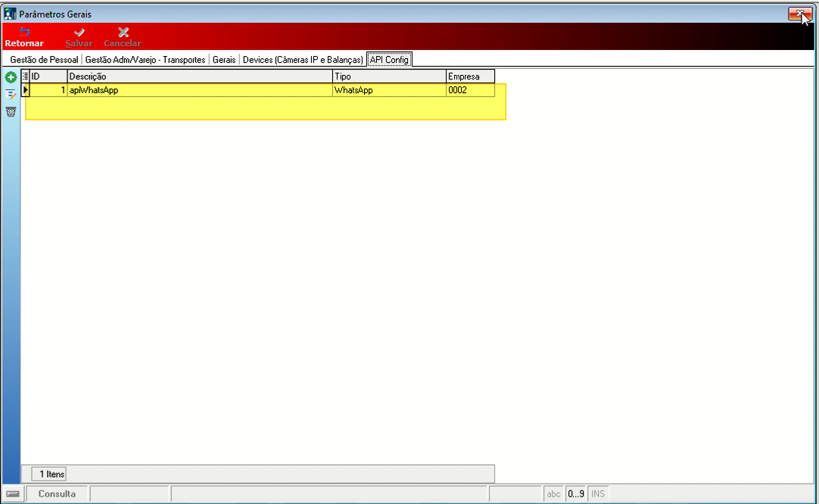Click the keyboard icon in status bar
The image size is (819, 504).
13,493
